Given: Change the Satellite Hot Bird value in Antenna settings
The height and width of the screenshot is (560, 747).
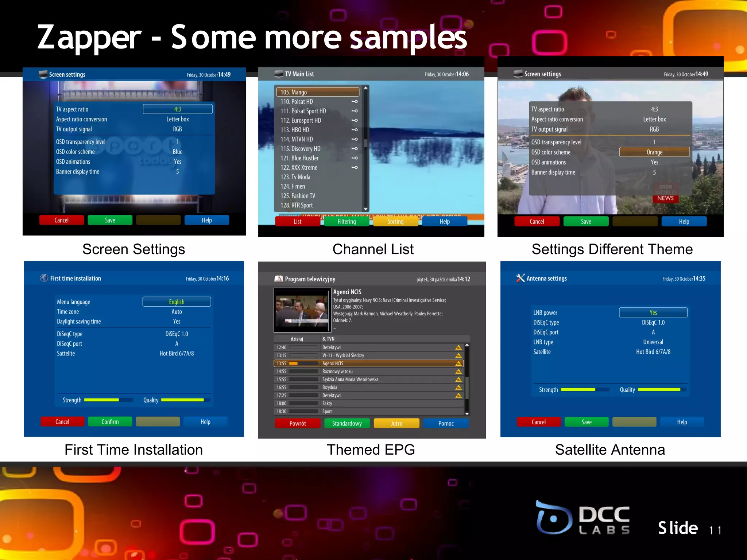Looking at the screenshot, I should pos(653,352).
